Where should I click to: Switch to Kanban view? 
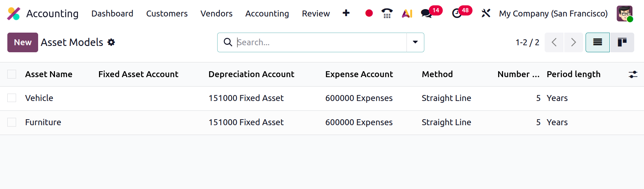coord(622,42)
